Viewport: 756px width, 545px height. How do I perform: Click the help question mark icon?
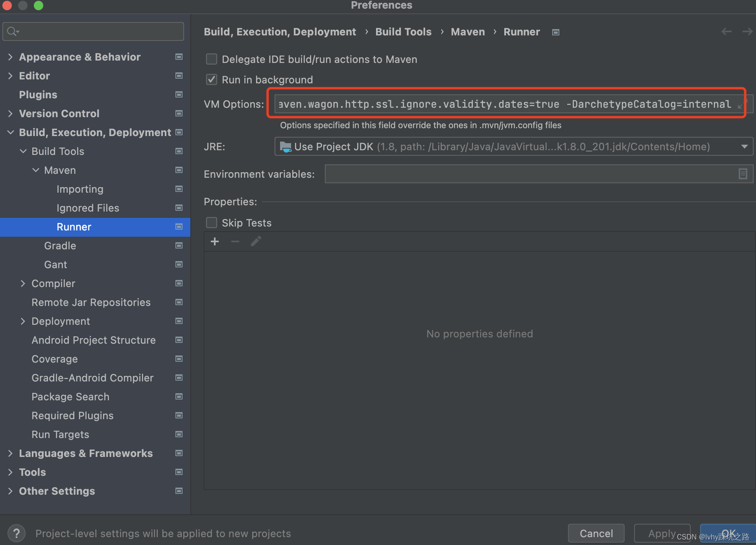tap(17, 533)
